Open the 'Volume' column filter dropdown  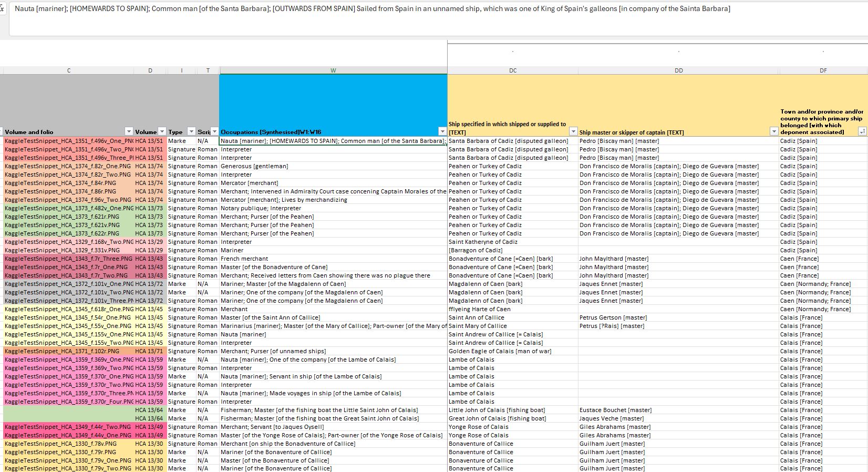tap(162, 131)
